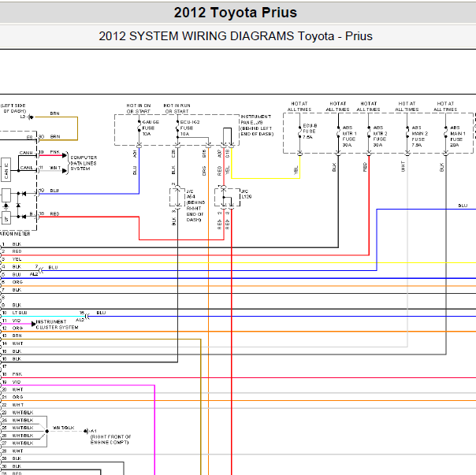Select the "GAUGE FUSE 10A" label
The width and height of the screenshot is (476, 475).
[151, 128]
